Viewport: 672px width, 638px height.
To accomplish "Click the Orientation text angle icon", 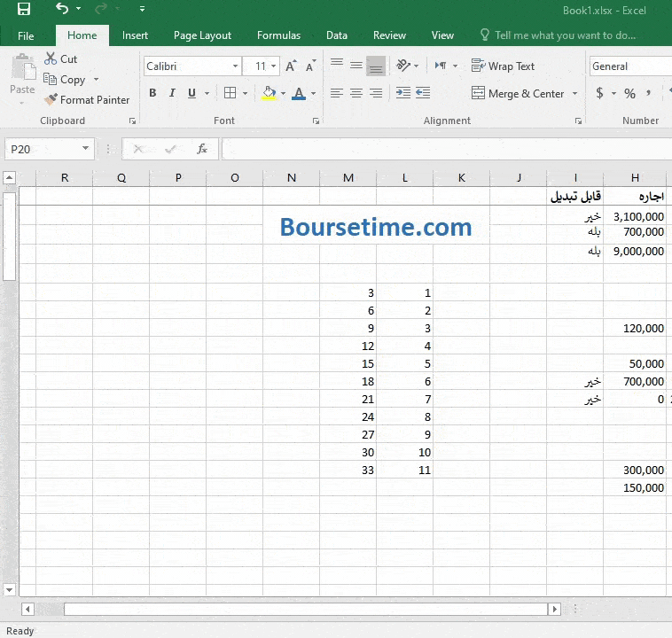I will click(x=403, y=66).
